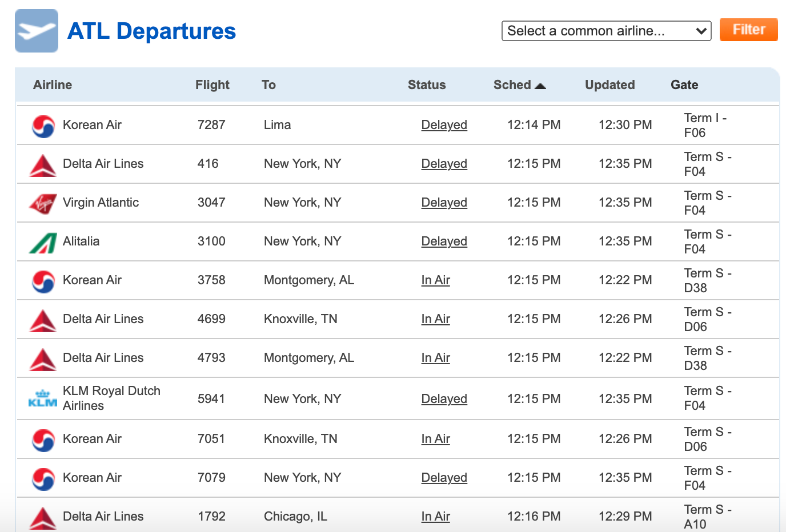Click Delta logo for flight 4699

point(43,320)
